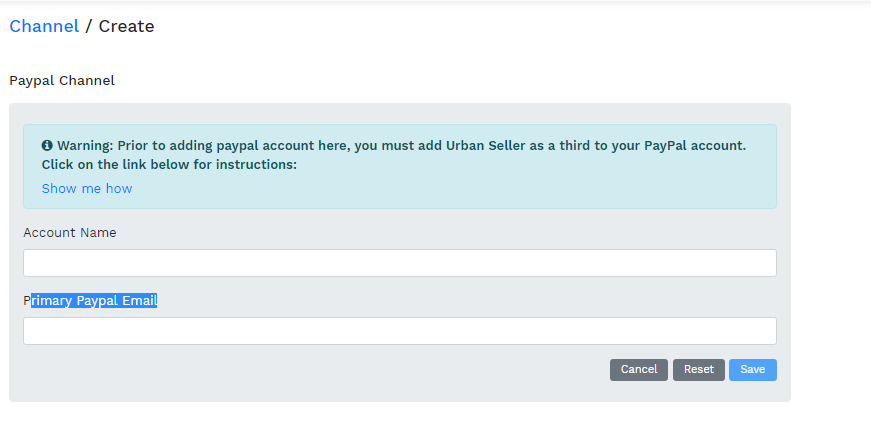
Task: Click the Paypal Channel heading
Action: 62,80
